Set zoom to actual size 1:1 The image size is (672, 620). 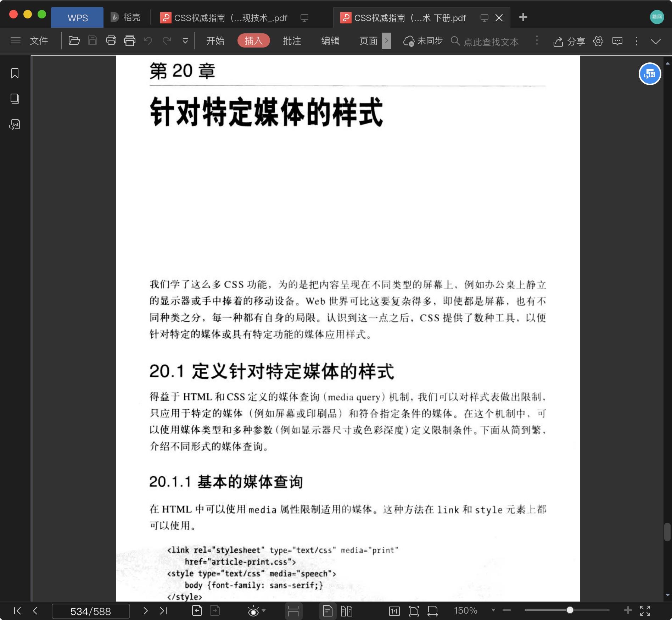click(x=394, y=611)
